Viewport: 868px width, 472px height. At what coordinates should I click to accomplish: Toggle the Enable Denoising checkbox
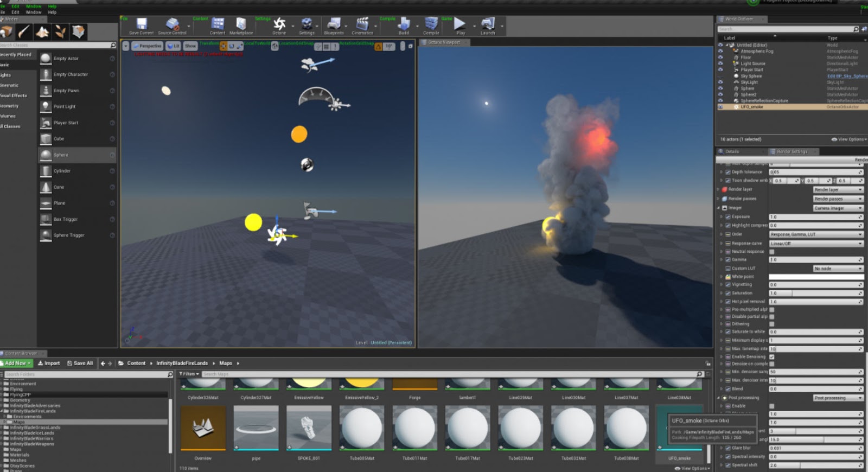[x=772, y=356]
